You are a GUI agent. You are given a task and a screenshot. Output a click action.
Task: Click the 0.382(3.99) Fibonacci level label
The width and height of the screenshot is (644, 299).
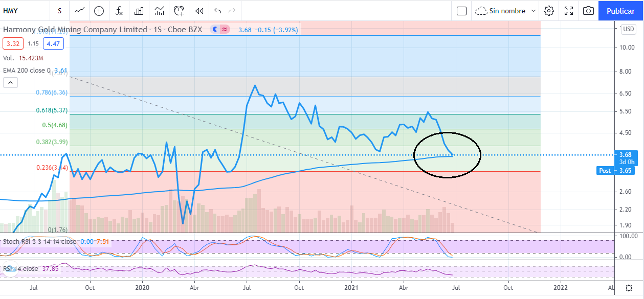51,142
